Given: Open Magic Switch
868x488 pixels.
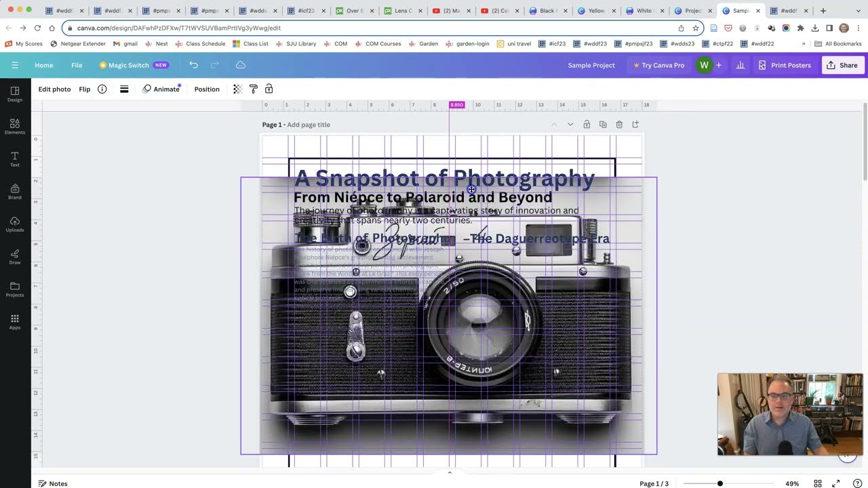Looking at the screenshot, I should tap(133, 65).
